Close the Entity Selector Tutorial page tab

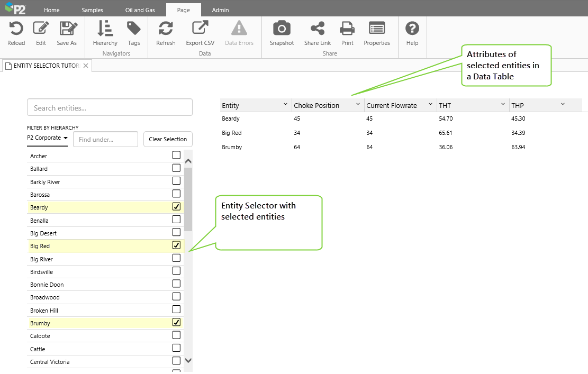tap(86, 66)
